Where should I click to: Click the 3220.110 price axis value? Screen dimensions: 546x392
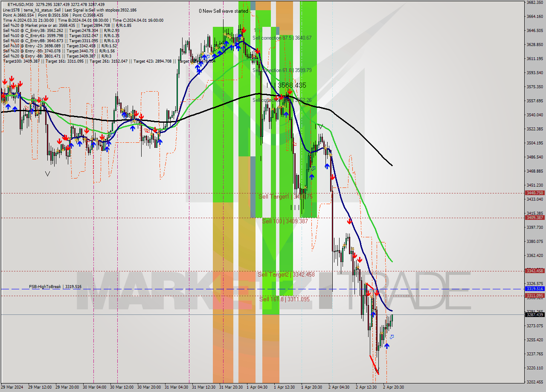point(535,368)
